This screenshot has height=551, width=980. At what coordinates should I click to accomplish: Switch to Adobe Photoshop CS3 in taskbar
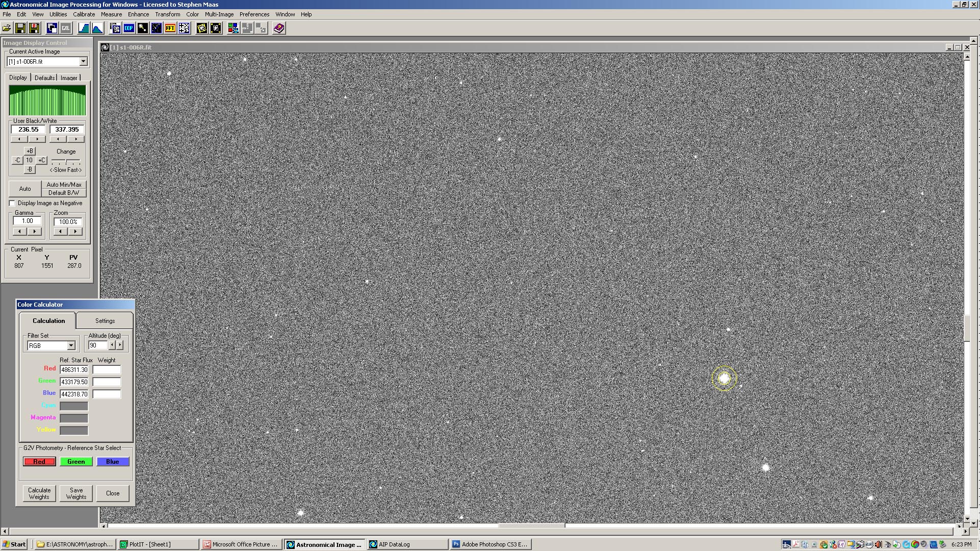(490, 544)
